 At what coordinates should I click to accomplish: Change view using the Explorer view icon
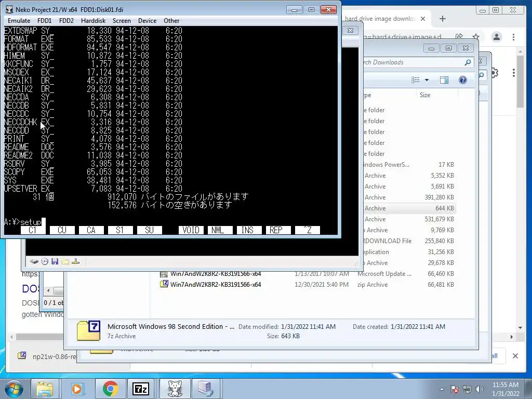tap(415, 79)
